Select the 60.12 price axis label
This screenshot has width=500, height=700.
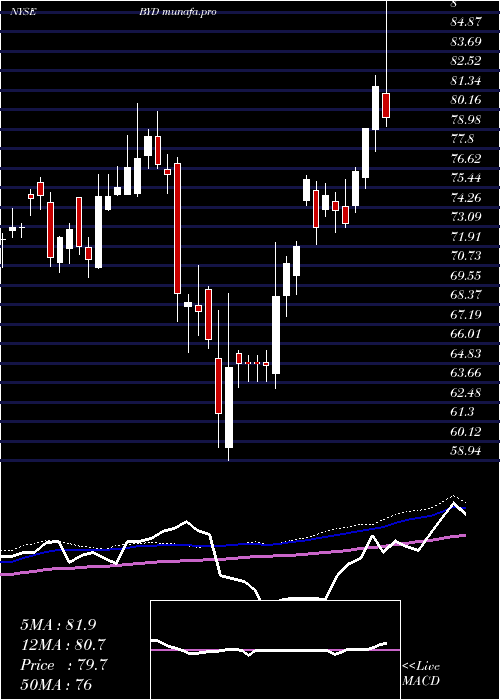466,431
